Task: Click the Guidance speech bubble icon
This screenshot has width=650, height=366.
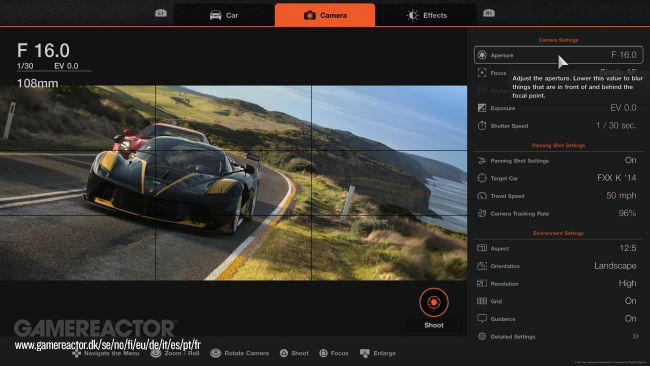Action: coord(482,318)
